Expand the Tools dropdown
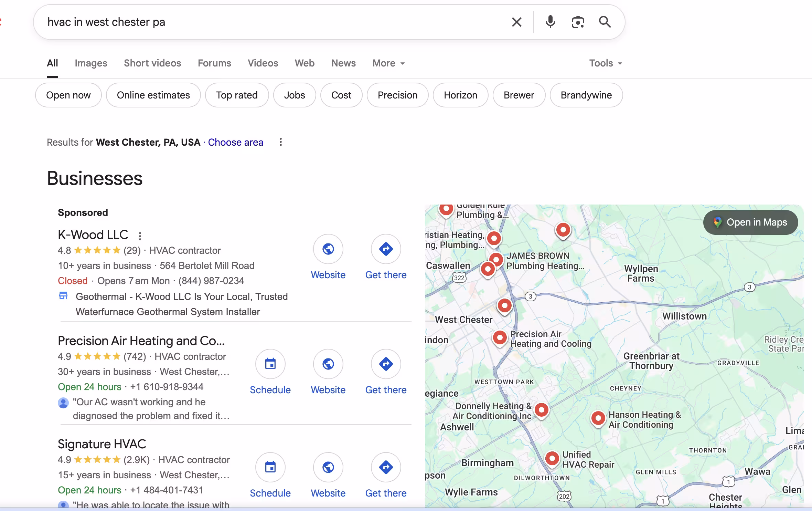The width and height of the screenshot is (812, 511). [x=606, y=63]
